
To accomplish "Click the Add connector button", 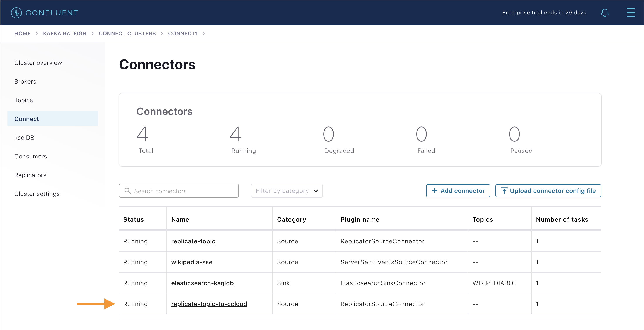I will (x=458, y=191).
